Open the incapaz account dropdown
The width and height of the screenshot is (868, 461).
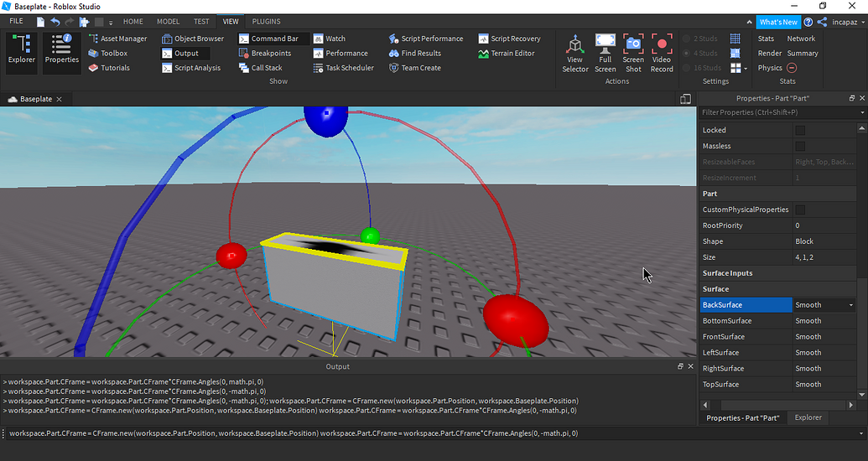coord(848,22)
